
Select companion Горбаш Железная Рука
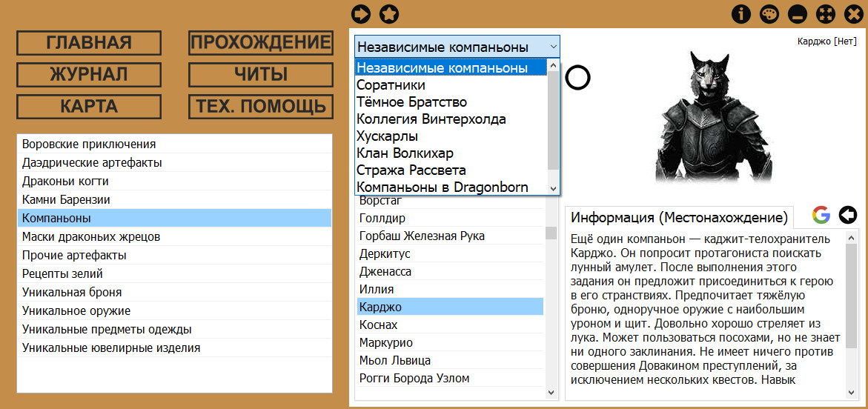(450, 236)
